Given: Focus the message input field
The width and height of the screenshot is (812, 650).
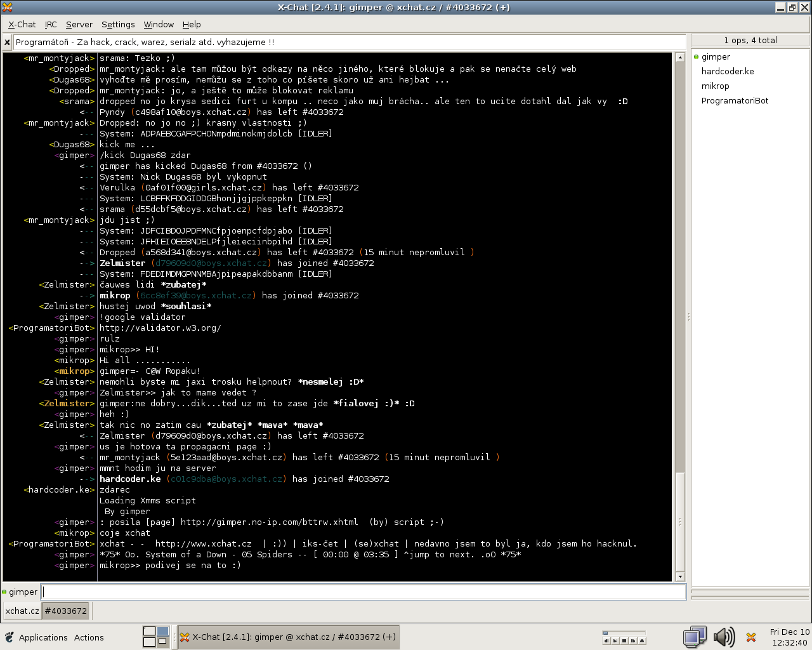Looking at the screenshot, I should pos(363,592).
